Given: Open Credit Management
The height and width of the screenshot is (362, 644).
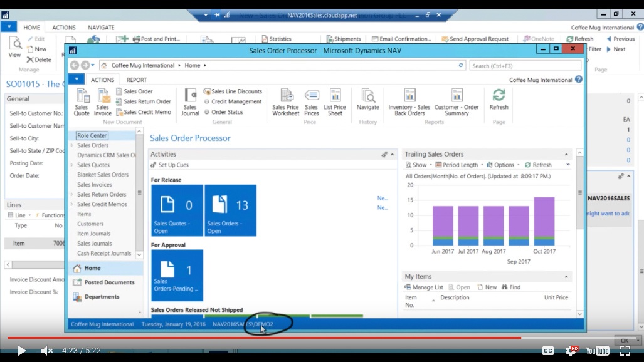Looking at the screenshot, I should click(x=233, y=101).
